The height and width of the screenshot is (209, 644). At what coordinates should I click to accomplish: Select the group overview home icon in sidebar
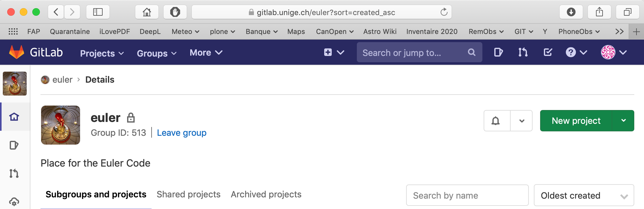coord(14,116)
